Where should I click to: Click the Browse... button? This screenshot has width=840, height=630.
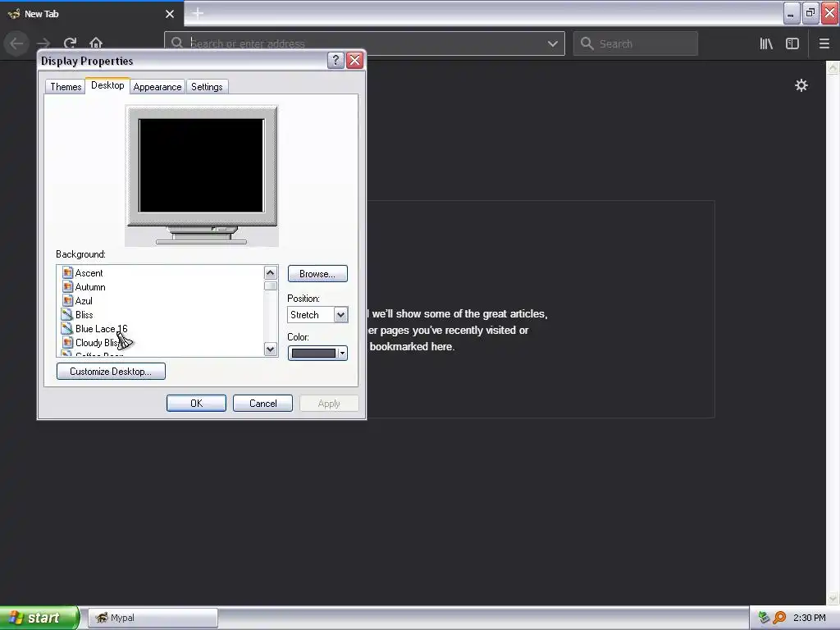[317, 274]
